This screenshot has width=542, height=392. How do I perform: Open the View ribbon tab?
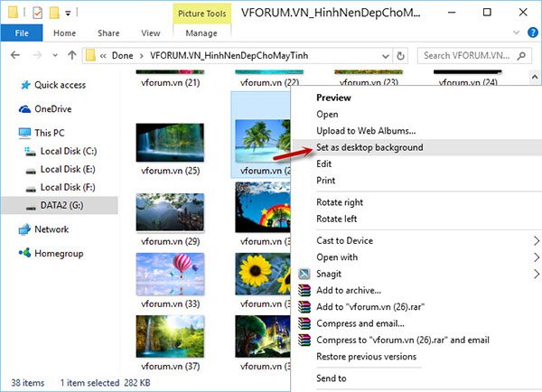150,33
